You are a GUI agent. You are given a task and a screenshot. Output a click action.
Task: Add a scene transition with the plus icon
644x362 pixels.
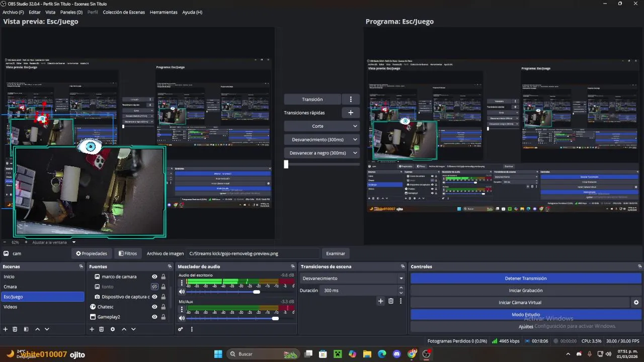point(381,301)
